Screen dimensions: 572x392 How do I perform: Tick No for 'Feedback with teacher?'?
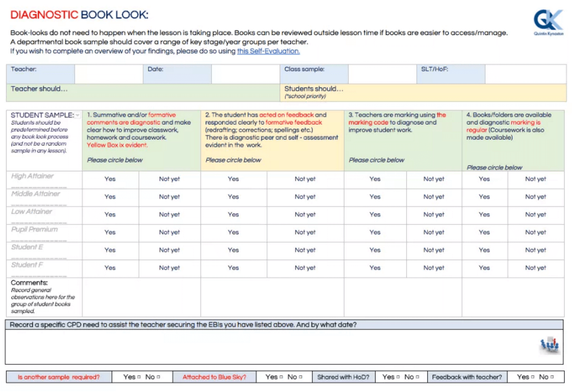tap(552, 377)
